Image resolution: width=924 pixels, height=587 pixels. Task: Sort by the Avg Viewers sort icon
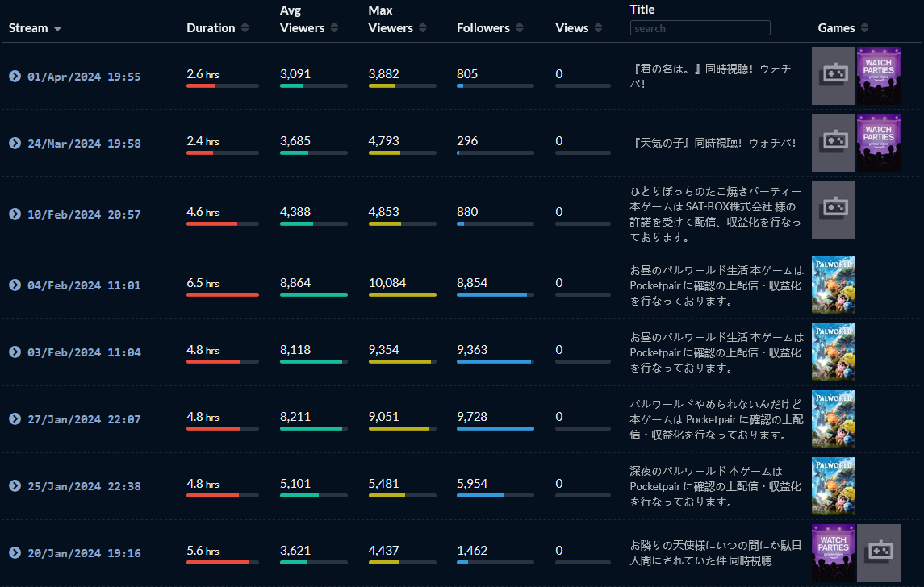pyautogui.click(x=334, y=28)
